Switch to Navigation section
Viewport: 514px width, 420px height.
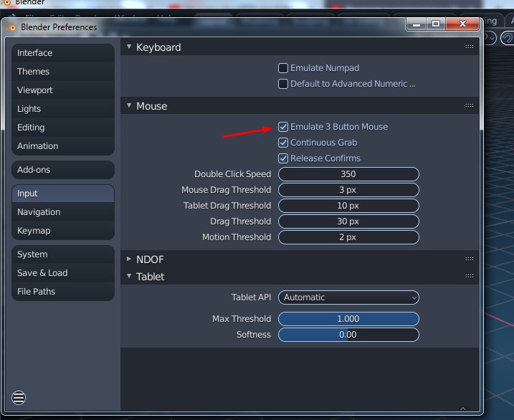click(x=63, y=212)
